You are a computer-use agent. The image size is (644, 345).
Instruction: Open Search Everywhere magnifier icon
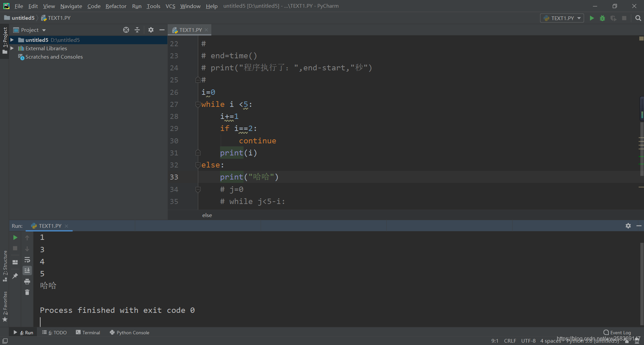point(638,18)
